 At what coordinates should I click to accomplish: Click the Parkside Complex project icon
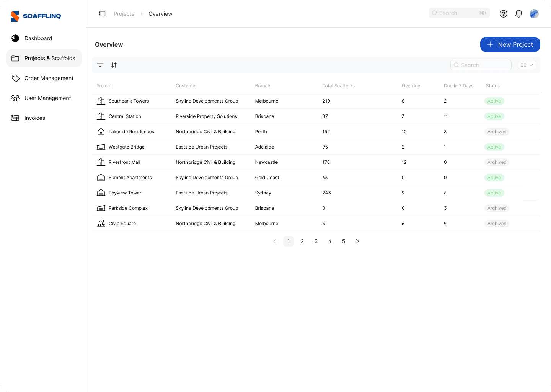(101, 208)
